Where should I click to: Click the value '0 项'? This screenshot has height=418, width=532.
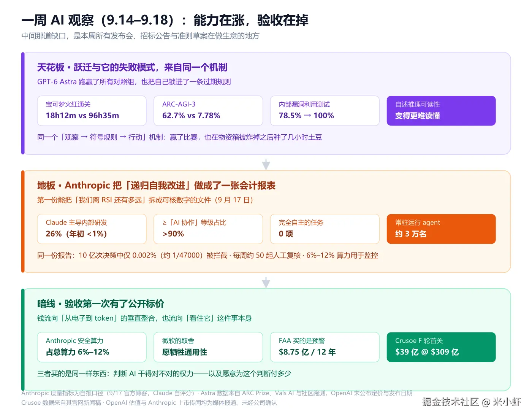pos(286,234)
